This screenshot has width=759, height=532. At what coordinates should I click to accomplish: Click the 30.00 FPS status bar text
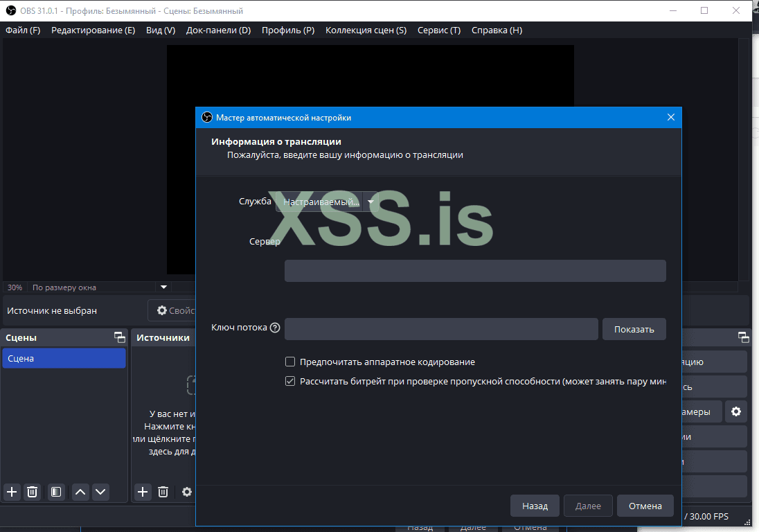pyautogui.click(x=708, y=516)
